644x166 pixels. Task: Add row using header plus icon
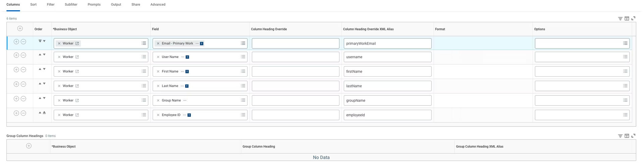(20, 28)
